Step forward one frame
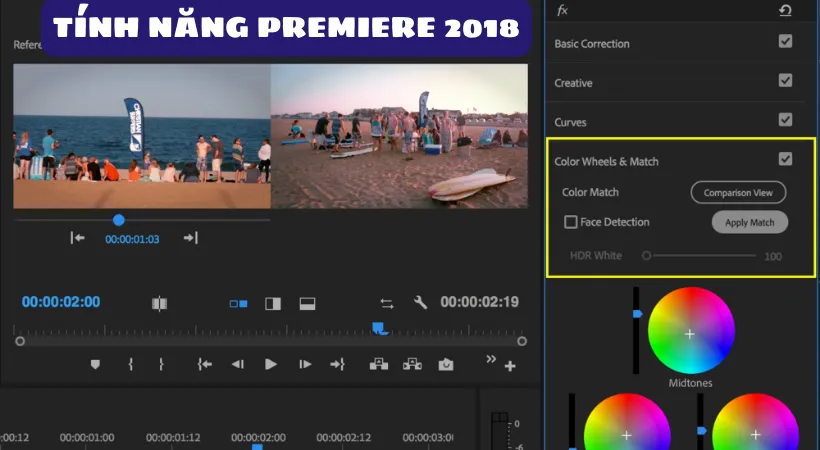This screenshot has width=820, height=450. pos(305,364)
